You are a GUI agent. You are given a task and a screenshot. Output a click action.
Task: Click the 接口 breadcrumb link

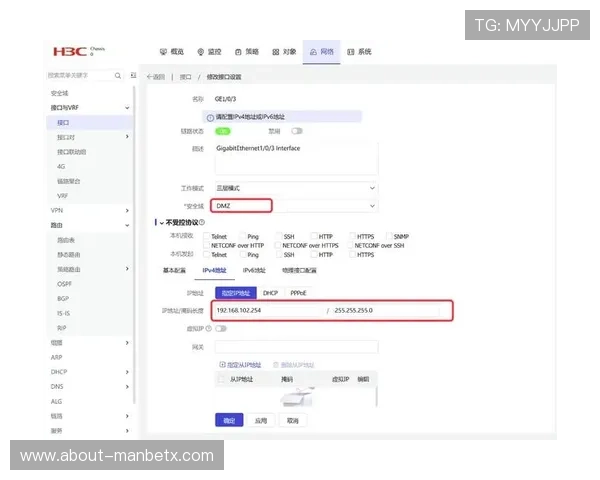tap(186, 77)
